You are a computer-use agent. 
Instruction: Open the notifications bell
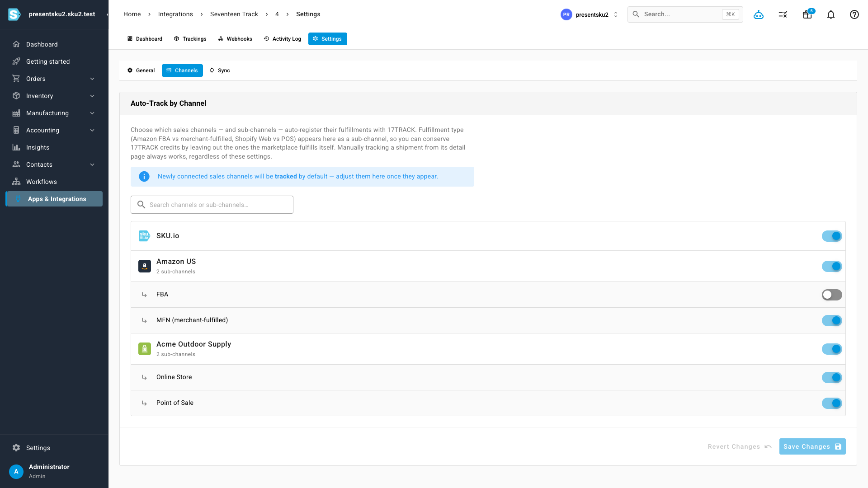coord(831,14)
